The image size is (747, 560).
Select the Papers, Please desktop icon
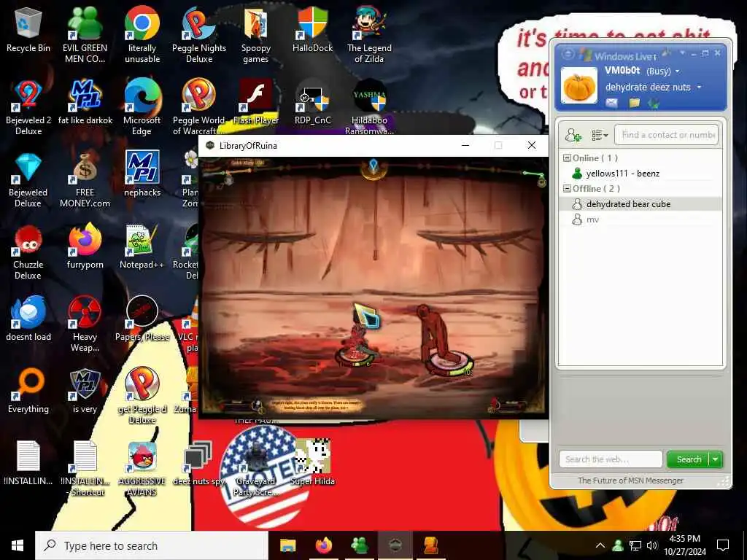tap(142, 319)
